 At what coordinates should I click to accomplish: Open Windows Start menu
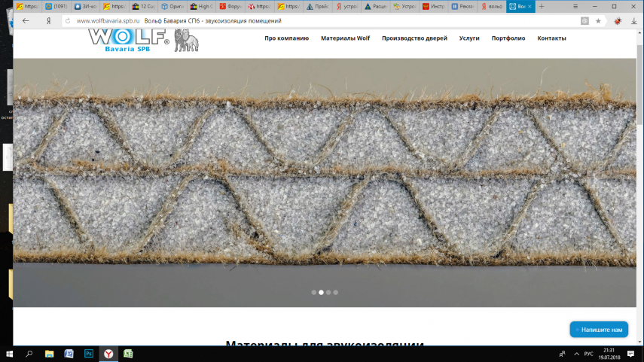(x=10, y=353)
